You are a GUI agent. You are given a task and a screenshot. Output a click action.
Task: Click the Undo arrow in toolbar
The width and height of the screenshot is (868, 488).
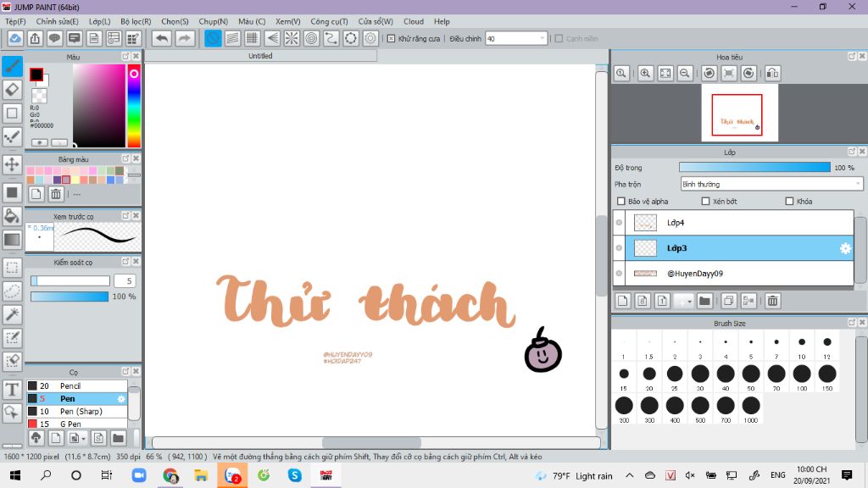click(162, 39)
